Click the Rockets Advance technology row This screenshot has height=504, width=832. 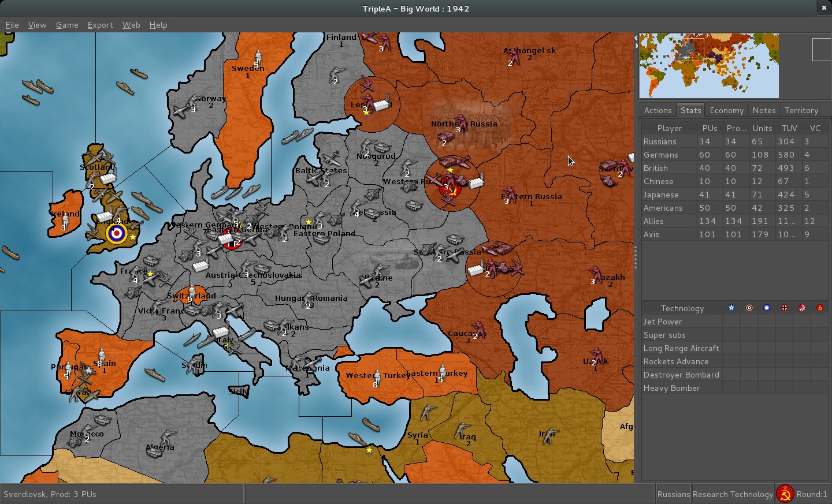735,361
